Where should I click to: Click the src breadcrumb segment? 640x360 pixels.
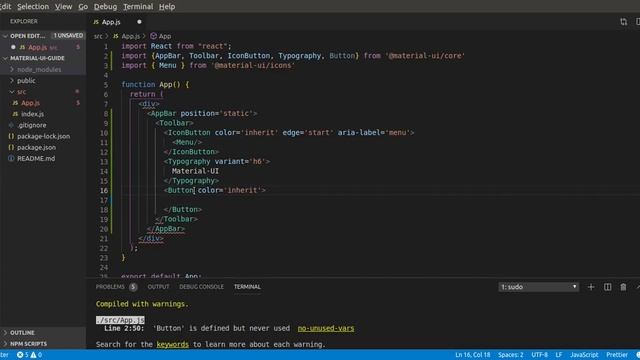click(98, 36)
